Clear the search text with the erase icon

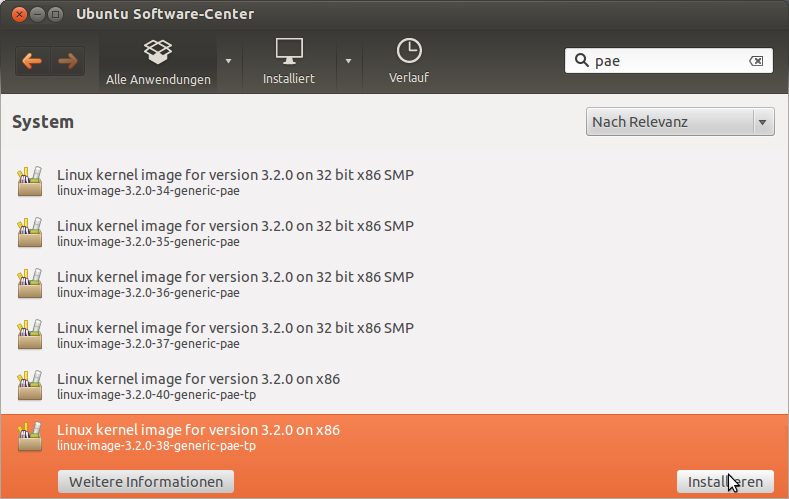pos(756,61)
